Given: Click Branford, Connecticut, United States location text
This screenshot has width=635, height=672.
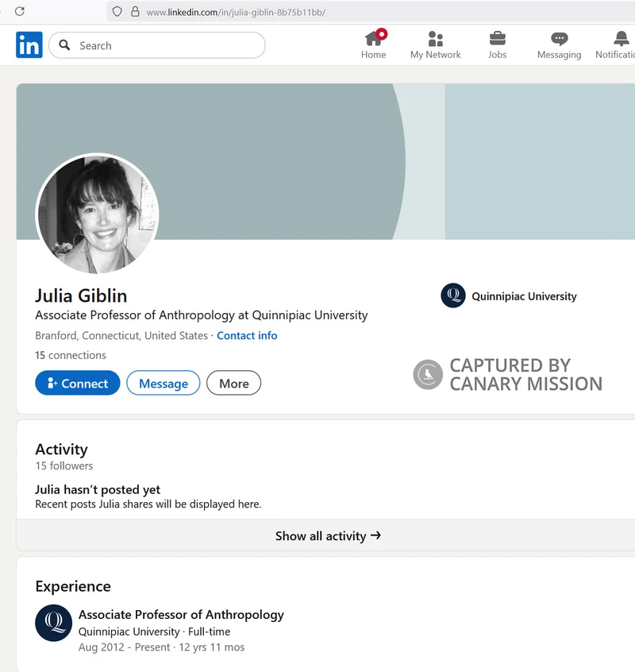Looking at the screenshot, I should tap(121, 335).
